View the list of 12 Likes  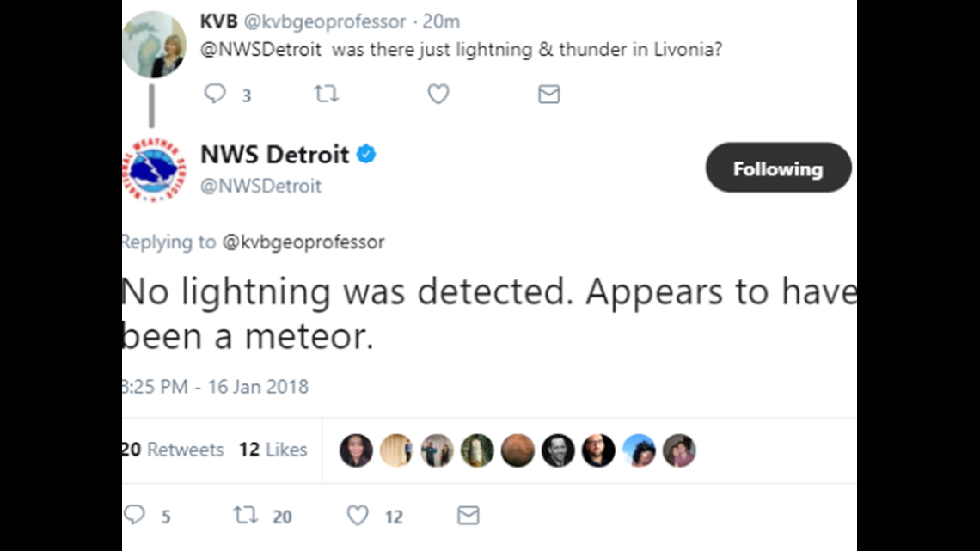273,450
